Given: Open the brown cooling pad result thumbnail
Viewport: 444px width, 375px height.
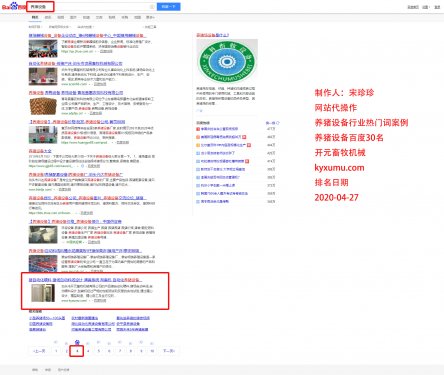Looking at the screenshot, I should tap(43, 106).
